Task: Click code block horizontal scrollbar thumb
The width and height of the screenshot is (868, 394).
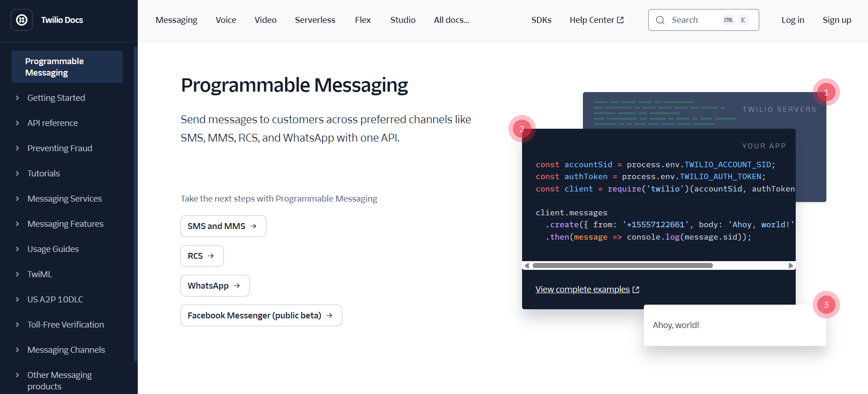Action: coord(622,266)
